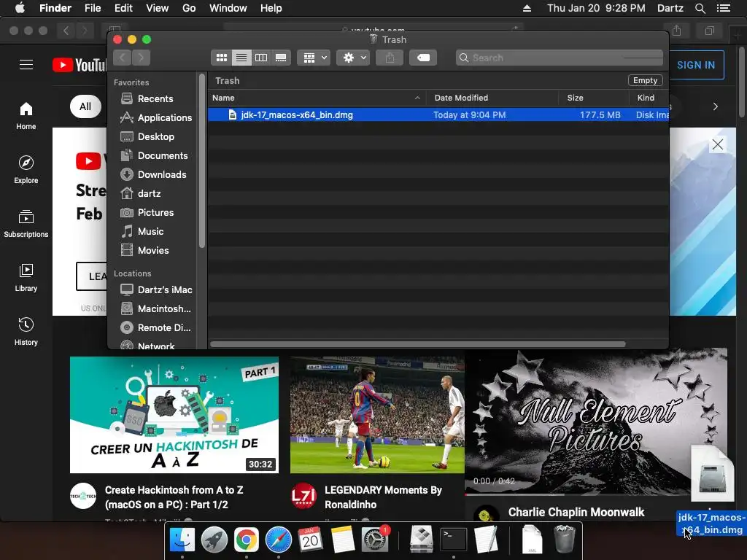This screenshot has height=560, width=747.
Task: Open Applications in Finder sidebar
Action: (x=156, y=117)
